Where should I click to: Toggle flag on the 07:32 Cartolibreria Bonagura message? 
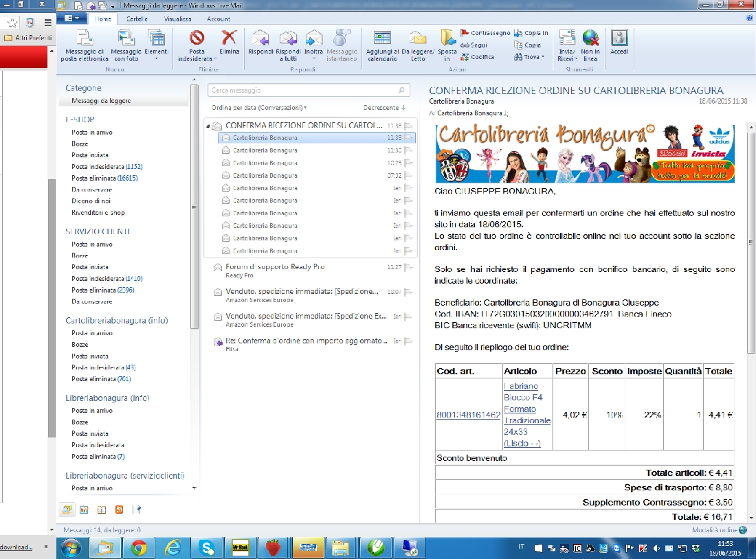(409, 175)
